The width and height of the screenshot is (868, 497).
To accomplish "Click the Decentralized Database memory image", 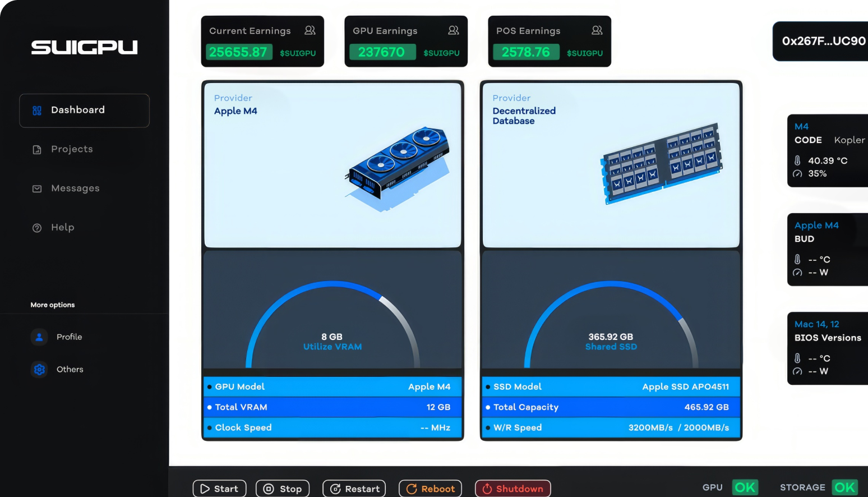I will [x=662, y=163].
